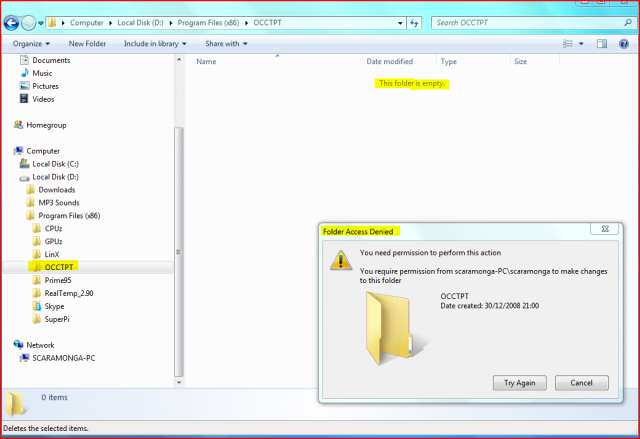
Task: Click the navigation pane scroll down arrow
Action: click(179, 383)
